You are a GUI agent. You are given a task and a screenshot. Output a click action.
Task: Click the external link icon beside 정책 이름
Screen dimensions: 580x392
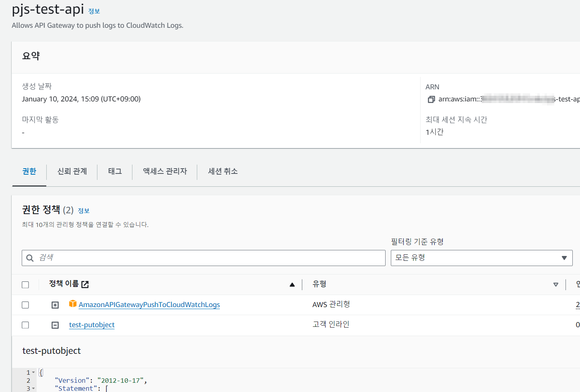point(85,284)
